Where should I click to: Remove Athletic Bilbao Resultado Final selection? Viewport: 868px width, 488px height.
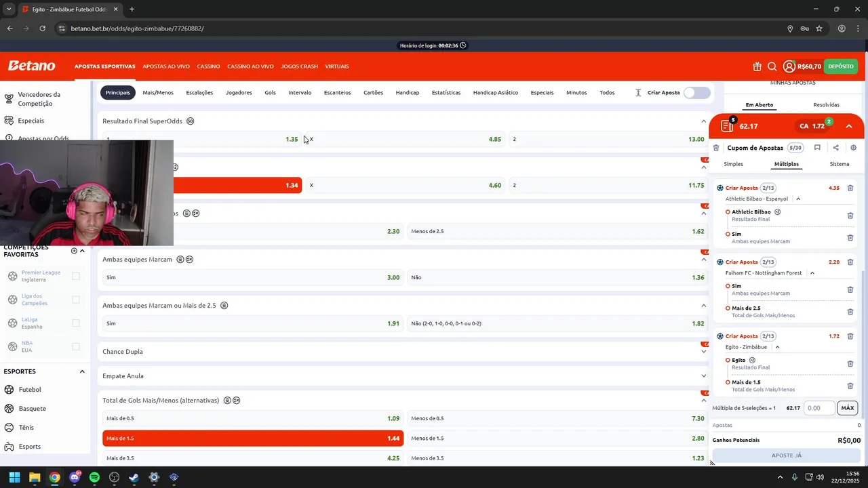tap(850, 216)
